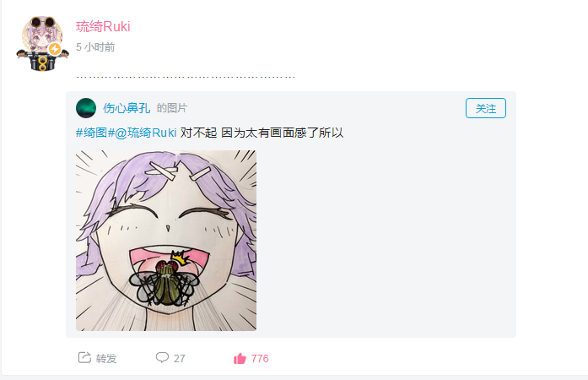Viewport: 588px width, 380px height.
Task: Open the 伤心鼻孔 username link
Action: 127,108
